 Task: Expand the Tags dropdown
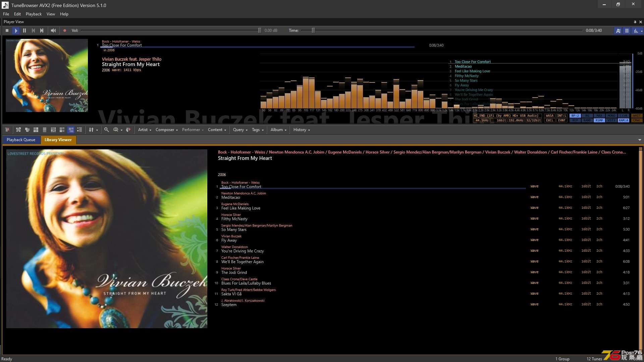point(258,130)
